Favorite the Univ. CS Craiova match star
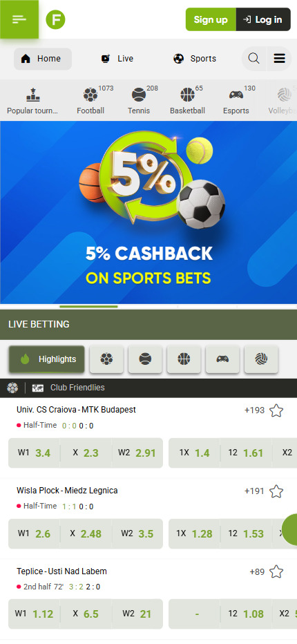 (x=276, y=410)
